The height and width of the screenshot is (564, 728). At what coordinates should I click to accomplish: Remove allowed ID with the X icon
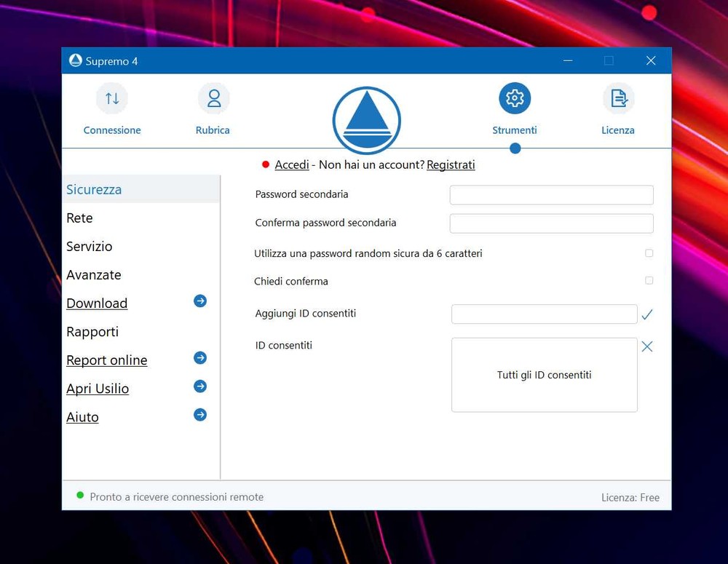[647, 346]
